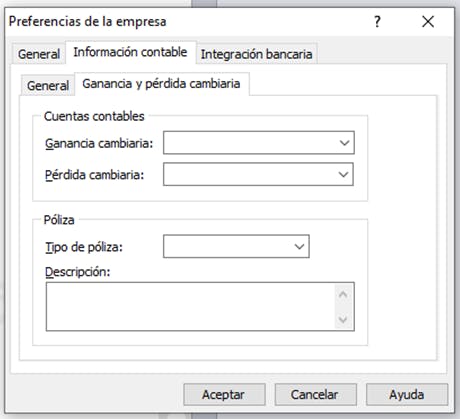Switch to the inner General sub-tab
This screenshot has width=460, height=419.
pos(48,86)
